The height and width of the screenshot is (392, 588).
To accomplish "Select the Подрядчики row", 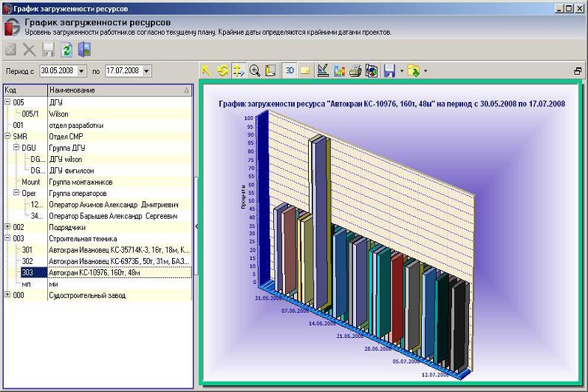I will coord(98,227).
